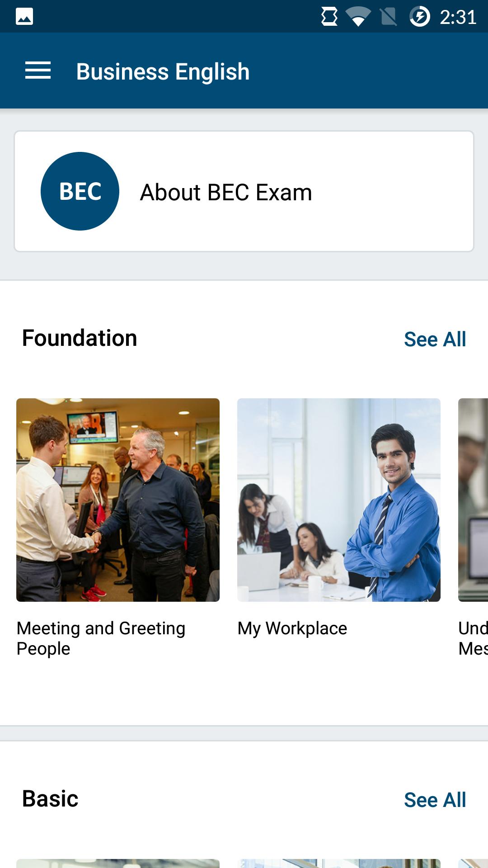Open the hamburger navigation menu
Image resolution: width=488 pixels, height=868 pixels.
38,71
